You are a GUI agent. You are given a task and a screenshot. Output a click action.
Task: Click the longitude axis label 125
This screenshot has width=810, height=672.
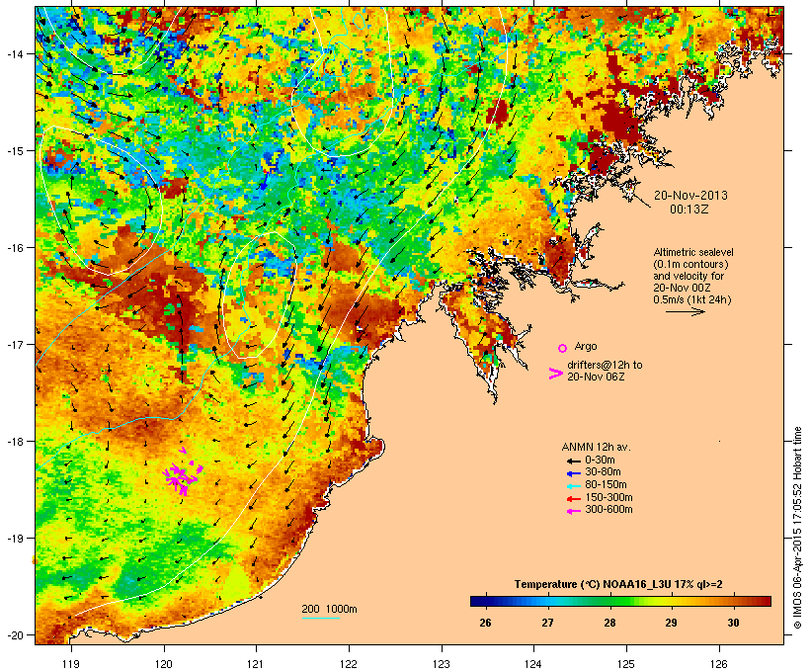(626, 664)
